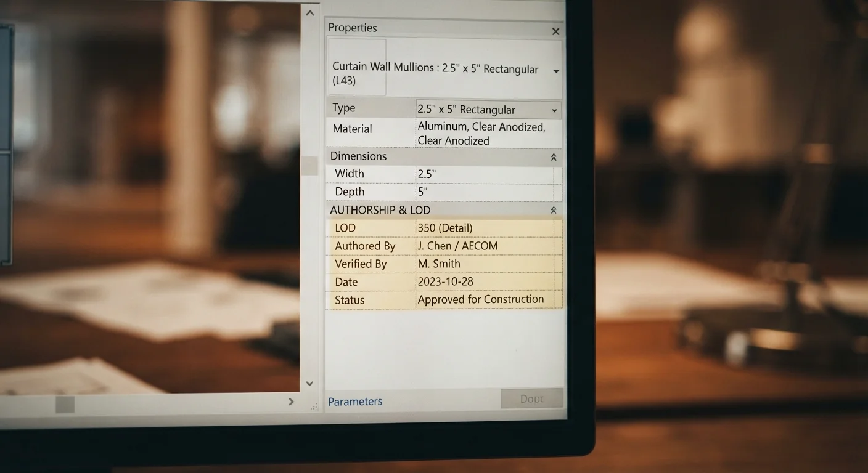Click the horizontal scrollbar thumb at the bottom left

tap(65, 405)
